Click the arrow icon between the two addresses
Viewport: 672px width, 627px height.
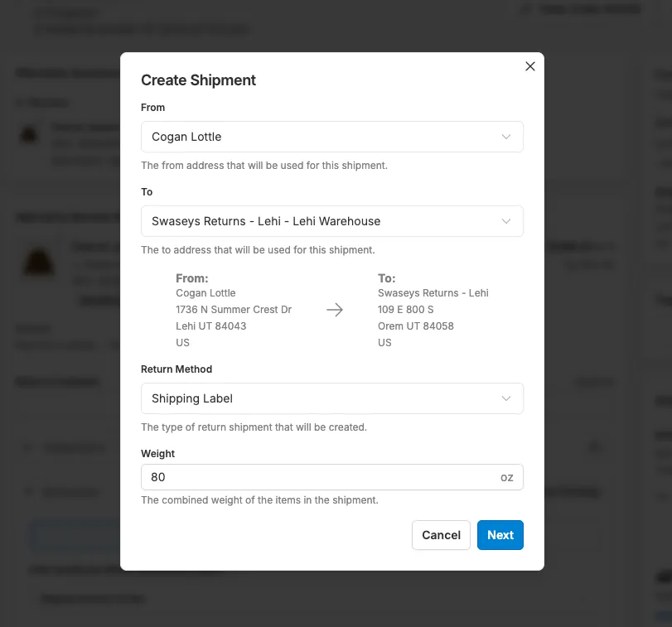click(x=335, y=310)
